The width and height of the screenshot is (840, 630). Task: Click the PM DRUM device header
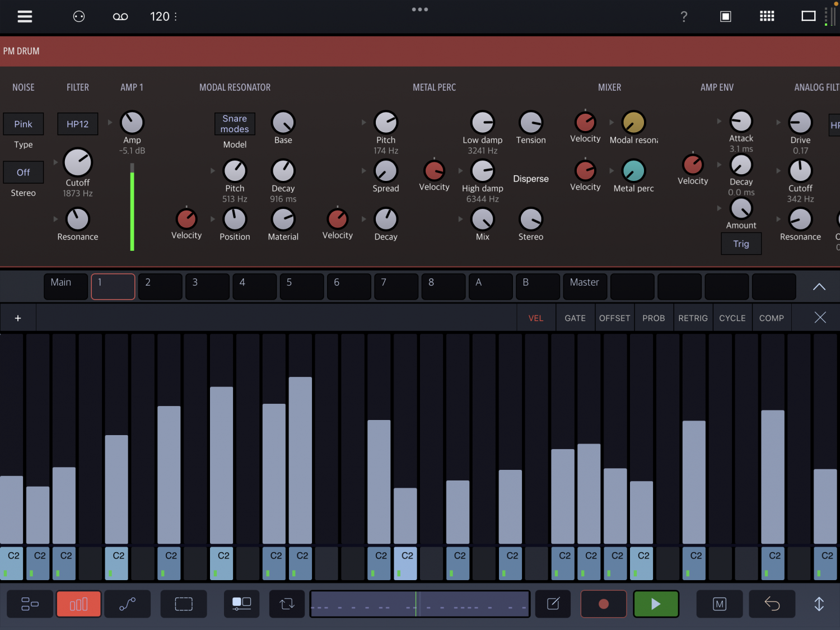pyautogui.click(x=420, y=51)
